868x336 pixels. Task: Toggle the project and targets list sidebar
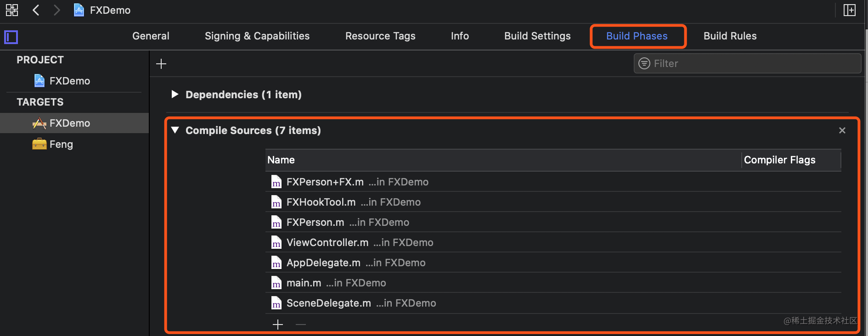point(11,37)
